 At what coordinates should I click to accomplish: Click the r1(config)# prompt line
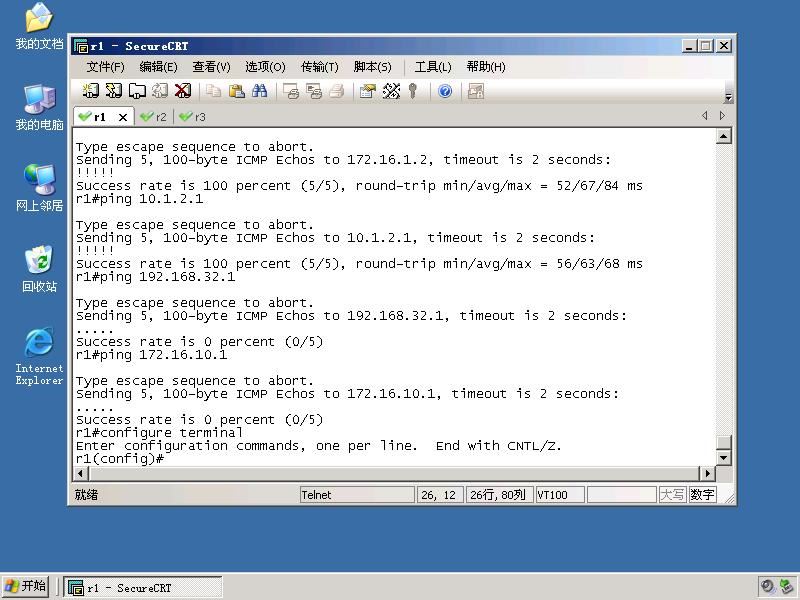[120, 459]
